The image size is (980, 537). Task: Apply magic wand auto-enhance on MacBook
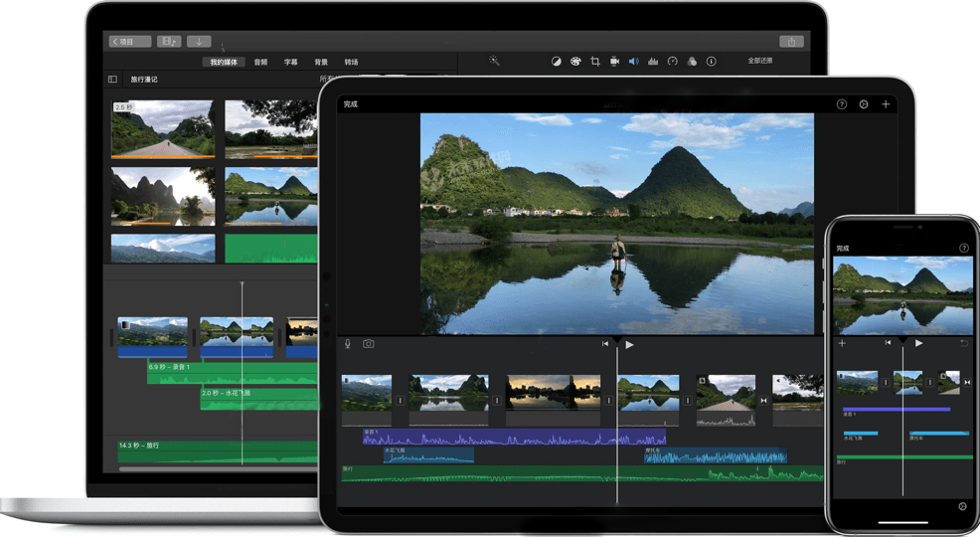(494, 61)
